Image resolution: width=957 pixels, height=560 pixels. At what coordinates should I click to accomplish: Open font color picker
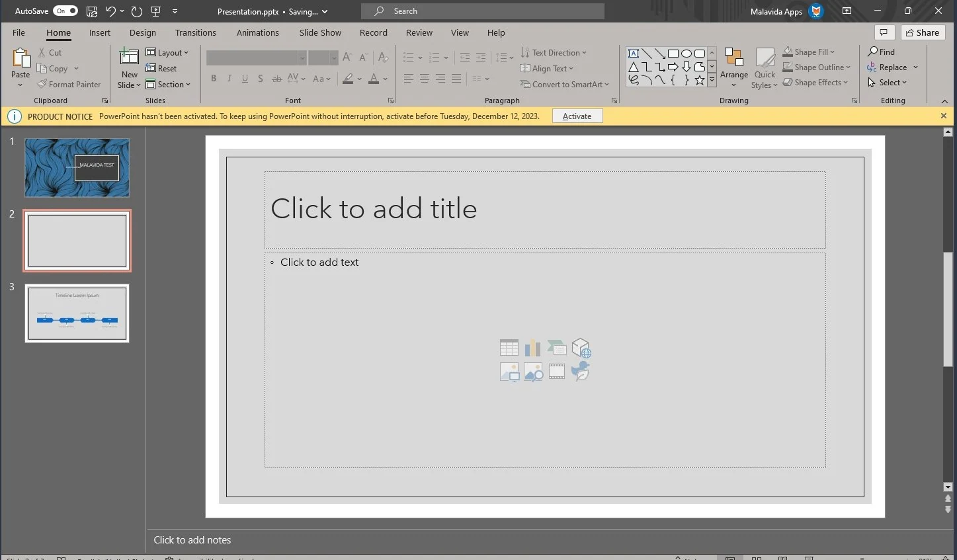coord(385,79)
